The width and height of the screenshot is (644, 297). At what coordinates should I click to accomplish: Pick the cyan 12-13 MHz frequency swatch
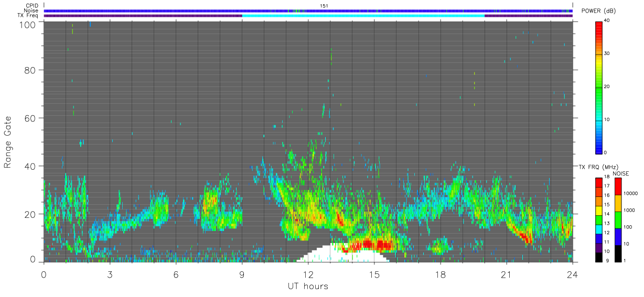pos(598,228)
